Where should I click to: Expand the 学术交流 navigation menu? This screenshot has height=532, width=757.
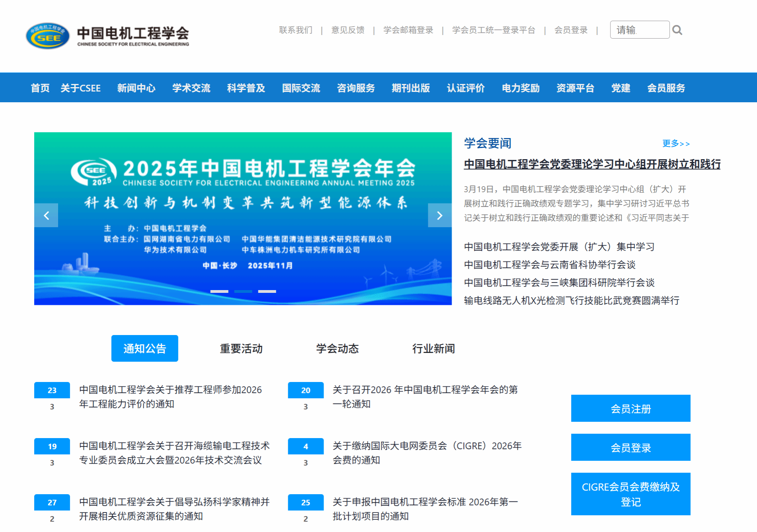(191, 88)
